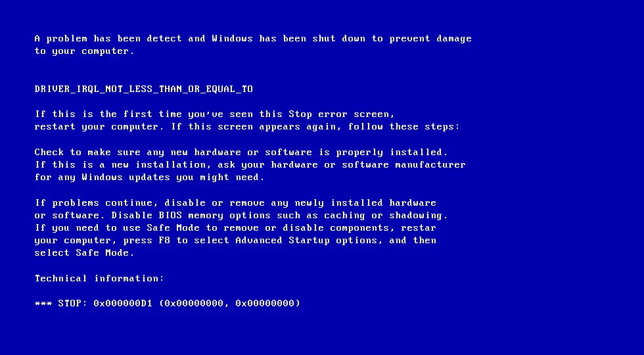Click the 'select Safe Mode.' last line
Screen dimensions: 644x355
85,253
